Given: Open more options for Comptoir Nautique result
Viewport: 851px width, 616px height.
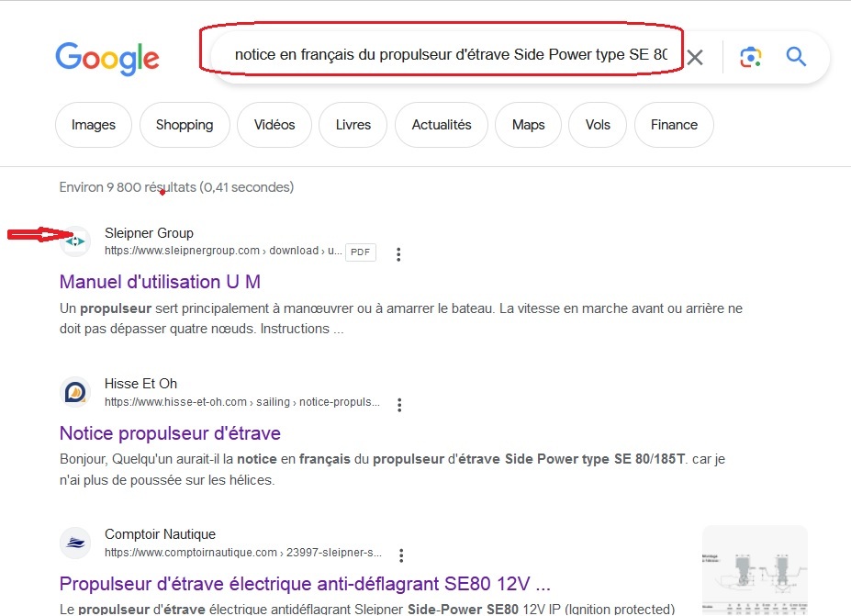Looking at the screenshot, I should [x=401, y=555].
